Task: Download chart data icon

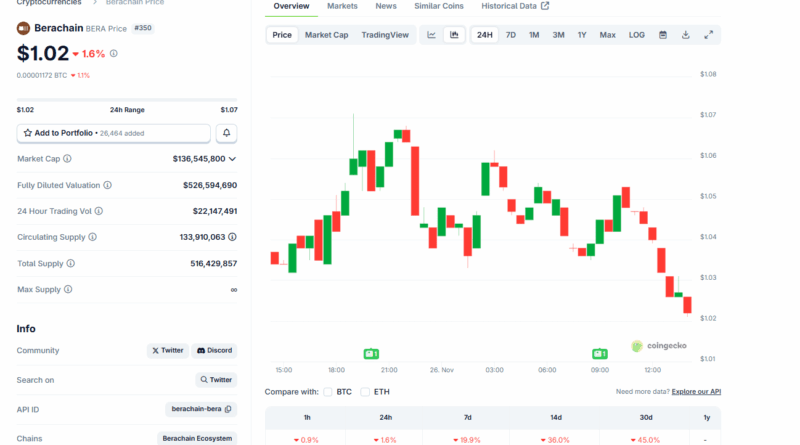Action: click(686, 35)
